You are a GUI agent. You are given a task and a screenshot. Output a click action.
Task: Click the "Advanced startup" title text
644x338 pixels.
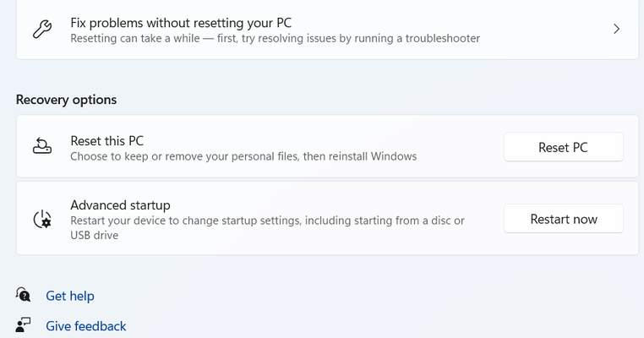click(120, 205)
